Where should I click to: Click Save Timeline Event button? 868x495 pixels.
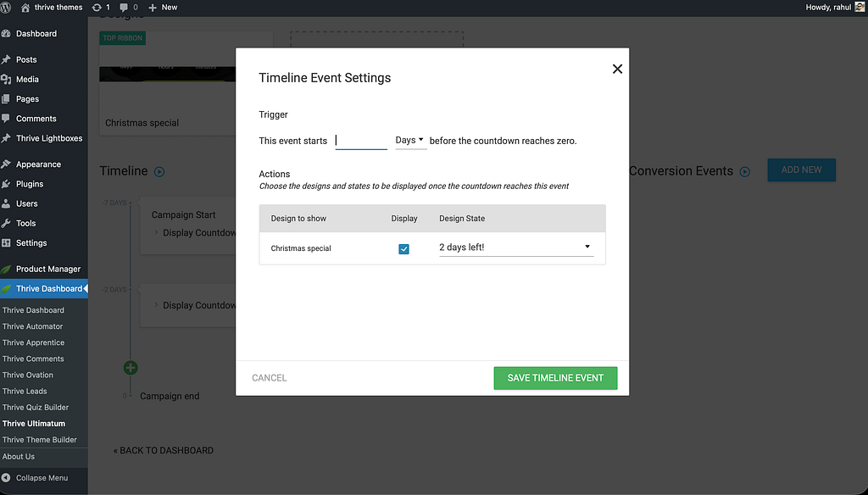[x=555, y=378]
